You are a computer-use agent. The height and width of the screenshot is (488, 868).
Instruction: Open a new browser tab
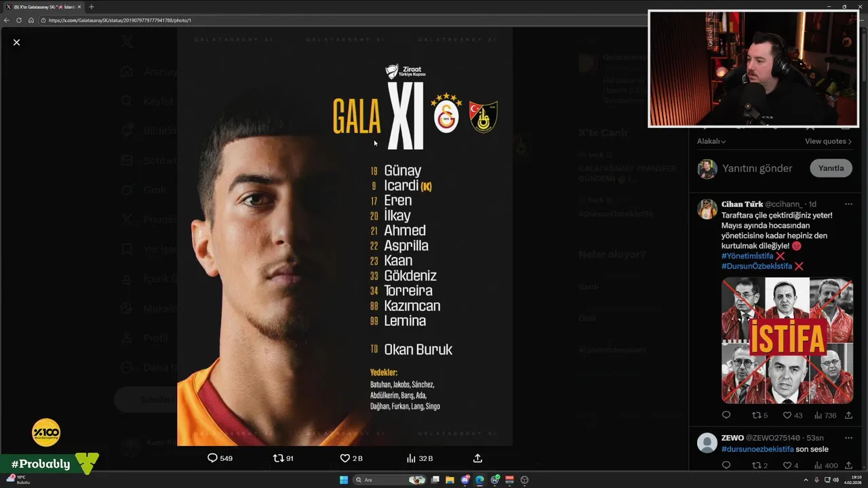coord(92,7)
